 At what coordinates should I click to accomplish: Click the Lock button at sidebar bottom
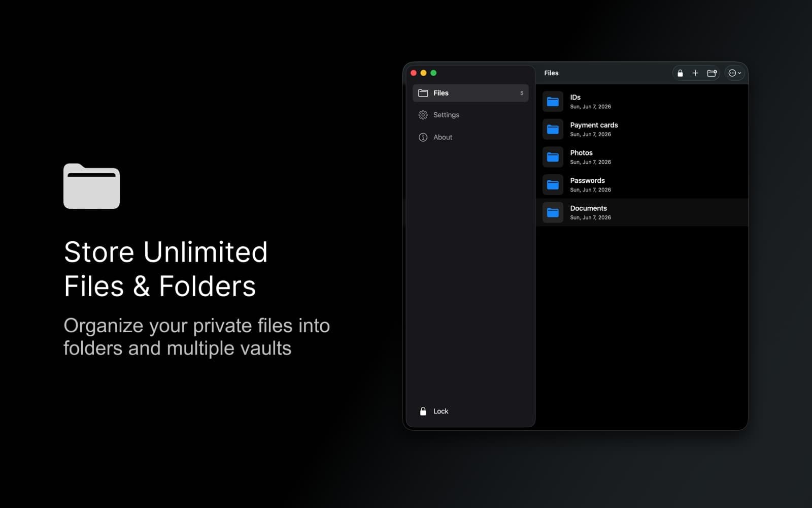coord(434,411)
